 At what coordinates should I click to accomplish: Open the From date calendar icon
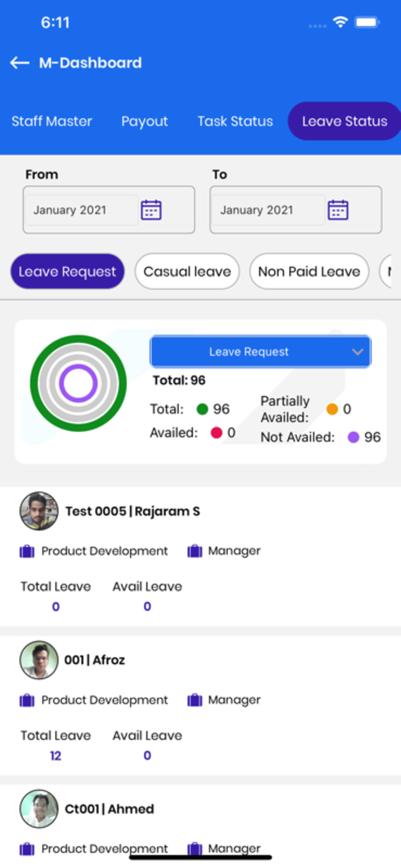151,210
